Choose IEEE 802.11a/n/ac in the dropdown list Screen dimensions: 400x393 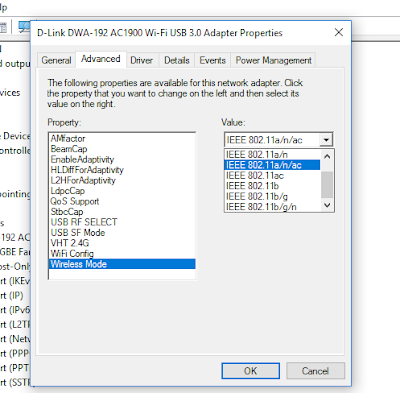[x=272, y=165]
